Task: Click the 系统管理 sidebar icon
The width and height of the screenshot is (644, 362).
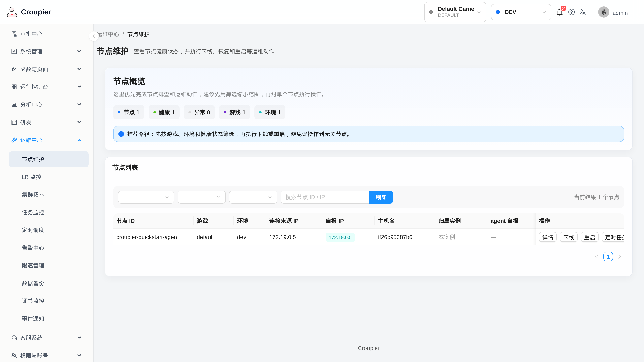Action: click(14, 51)
